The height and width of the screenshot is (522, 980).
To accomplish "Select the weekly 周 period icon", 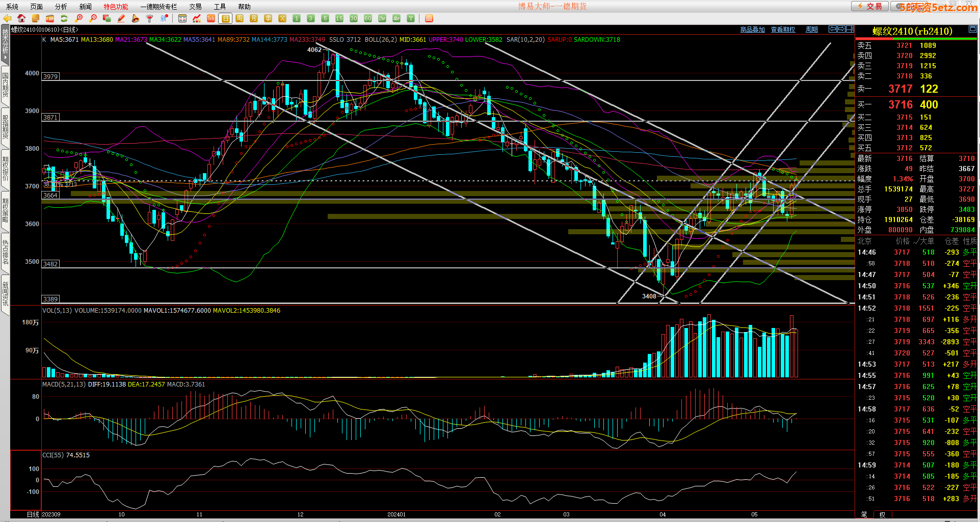I will click(240, 18).
